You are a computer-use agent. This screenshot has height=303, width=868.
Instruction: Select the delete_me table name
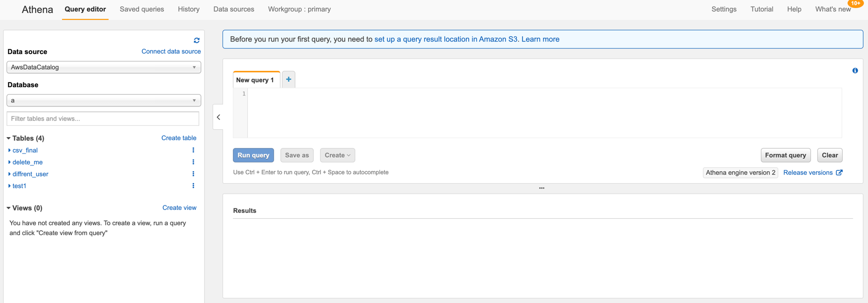click(28, 162)
